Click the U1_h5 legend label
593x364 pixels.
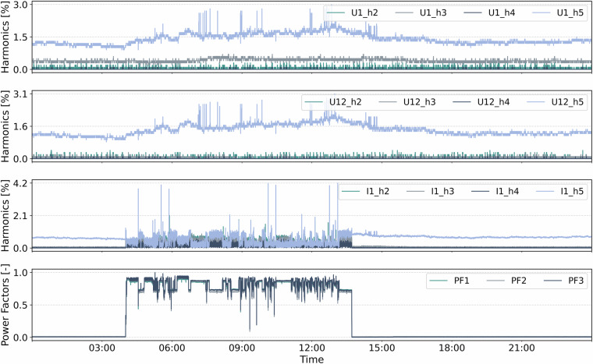570,12
